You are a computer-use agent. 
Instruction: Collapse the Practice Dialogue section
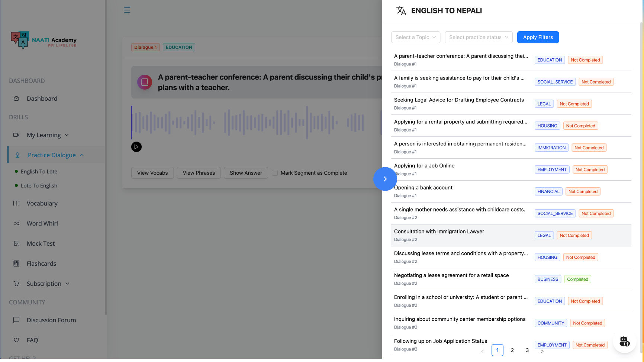click(x=82, y=155)
